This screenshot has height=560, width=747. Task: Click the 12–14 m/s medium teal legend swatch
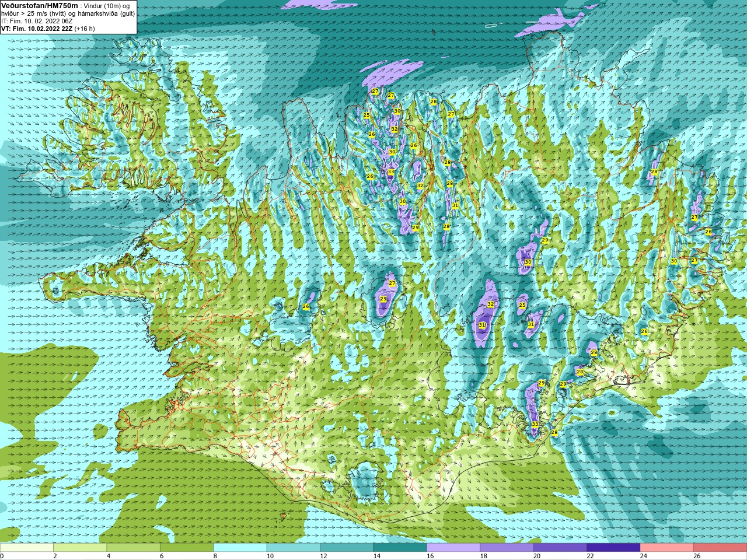point(347,548)
